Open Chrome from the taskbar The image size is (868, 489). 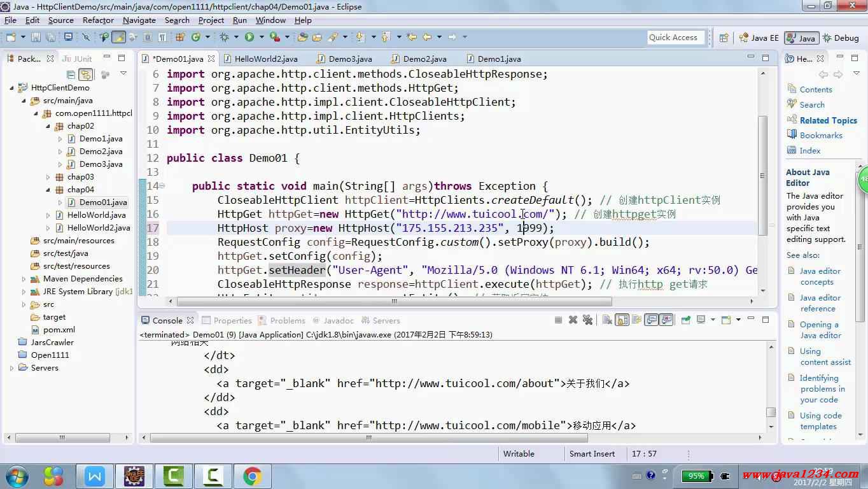tap(253, 476)
